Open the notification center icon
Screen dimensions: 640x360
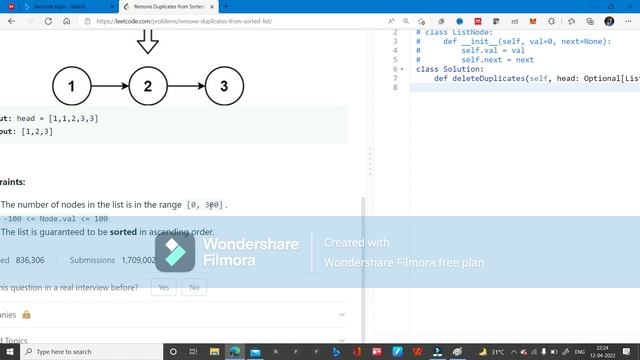pyautogui.click(x=627, y=351)
